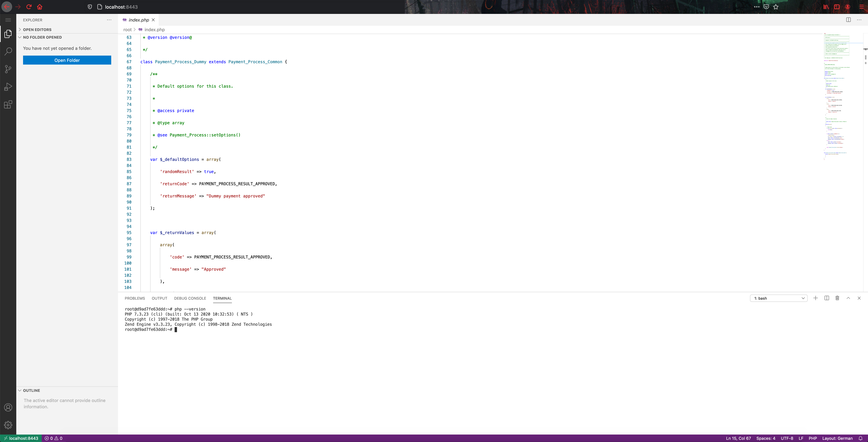Expand the Open Editors section
This screenshot has width=868, height=442.
coord(37,30)
